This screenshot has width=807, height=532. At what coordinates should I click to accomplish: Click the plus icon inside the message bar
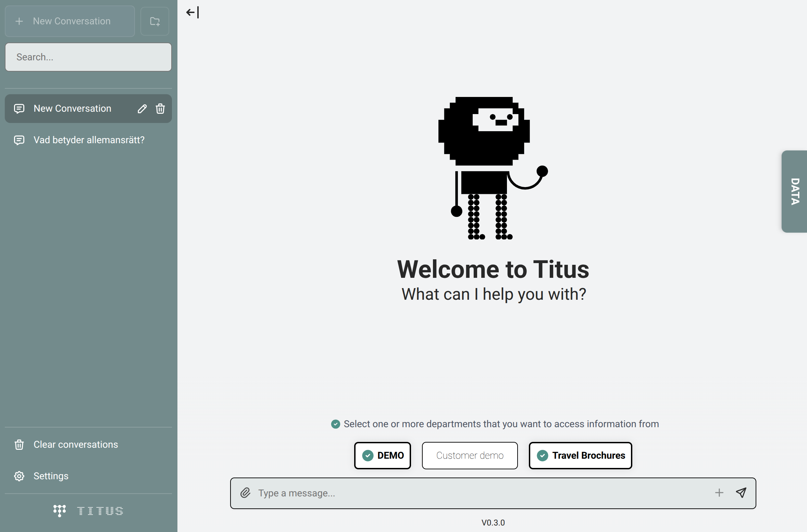[719, 493]
